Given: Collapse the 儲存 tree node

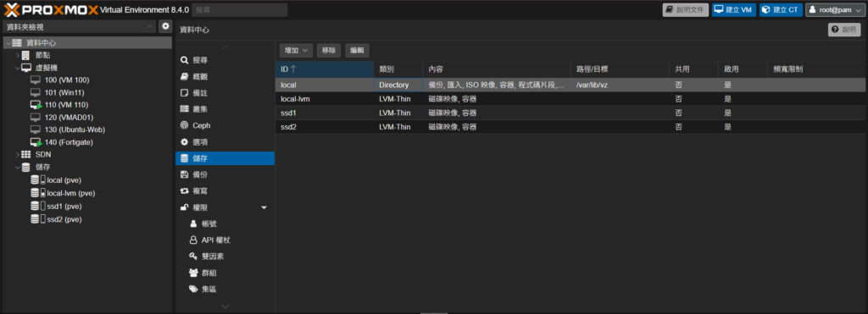Looking at the screenshot, I should (x=17, y=167).
